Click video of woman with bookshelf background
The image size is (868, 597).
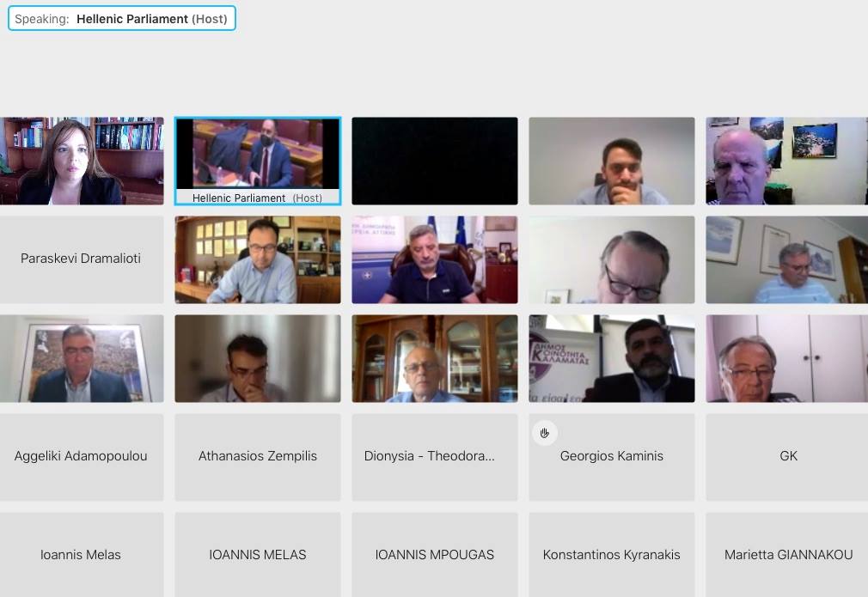click(x=82, y=161)
